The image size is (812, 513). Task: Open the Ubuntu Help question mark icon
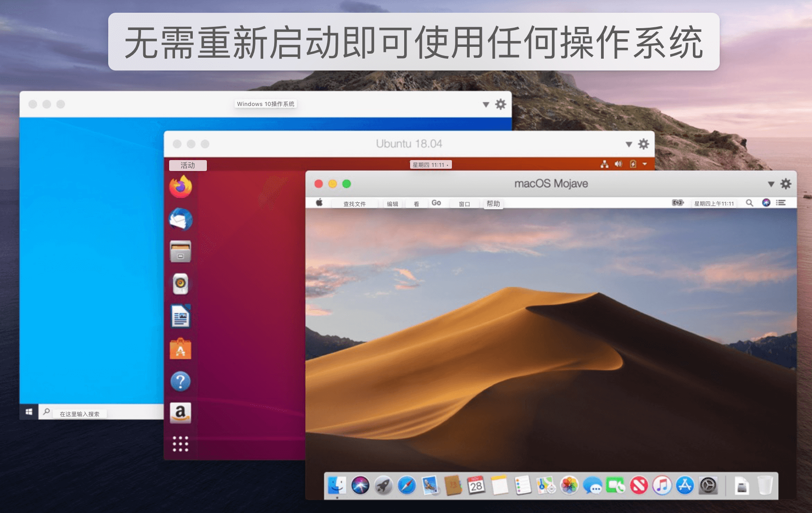coord(180,381)
